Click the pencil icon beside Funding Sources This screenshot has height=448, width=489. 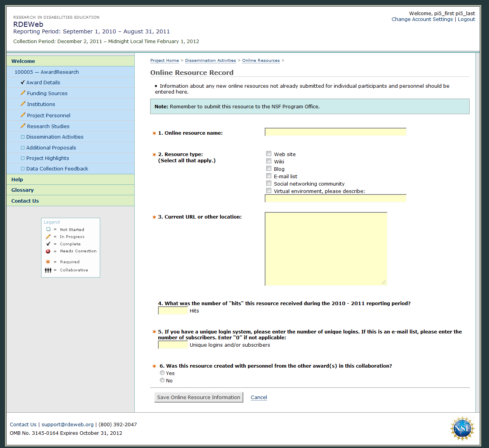[x=23, y=93]
